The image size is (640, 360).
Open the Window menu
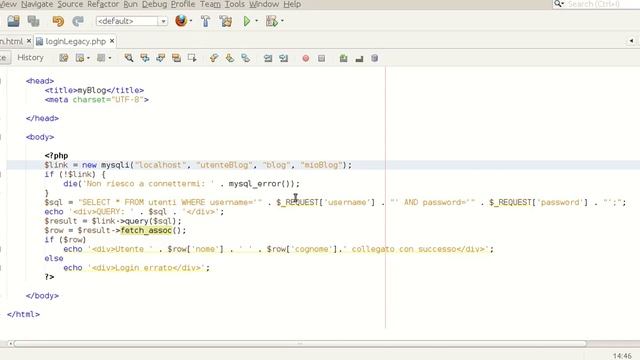(x=264, y=4)
